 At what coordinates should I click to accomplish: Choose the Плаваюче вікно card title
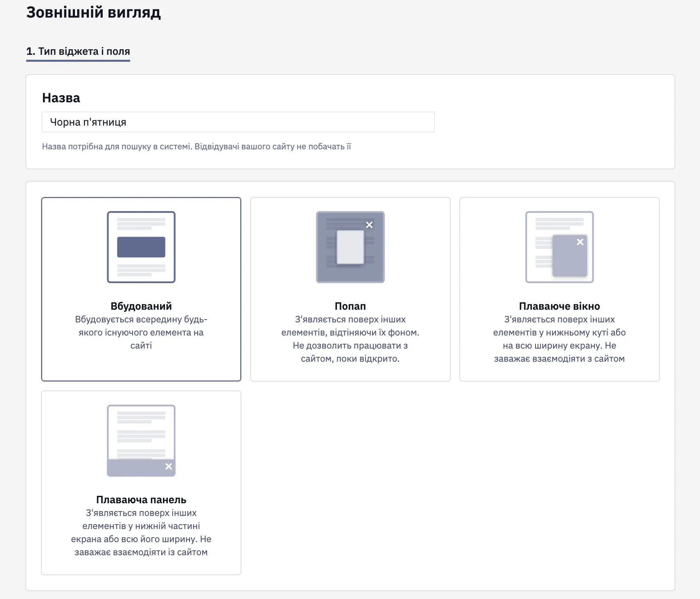560,306
